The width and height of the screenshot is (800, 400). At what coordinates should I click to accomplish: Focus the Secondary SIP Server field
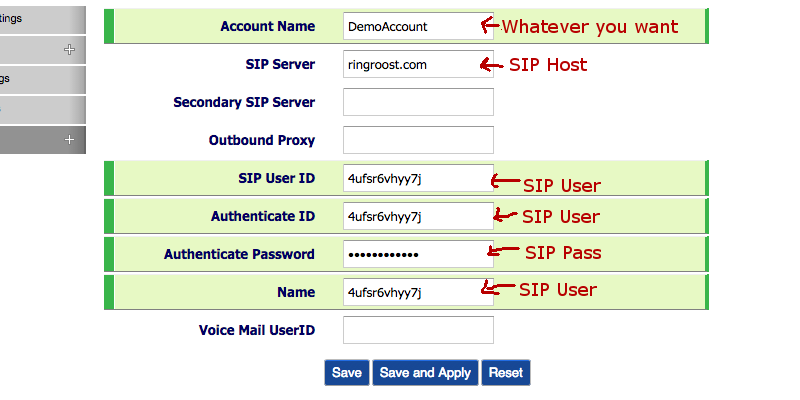[x=418, y=102]
